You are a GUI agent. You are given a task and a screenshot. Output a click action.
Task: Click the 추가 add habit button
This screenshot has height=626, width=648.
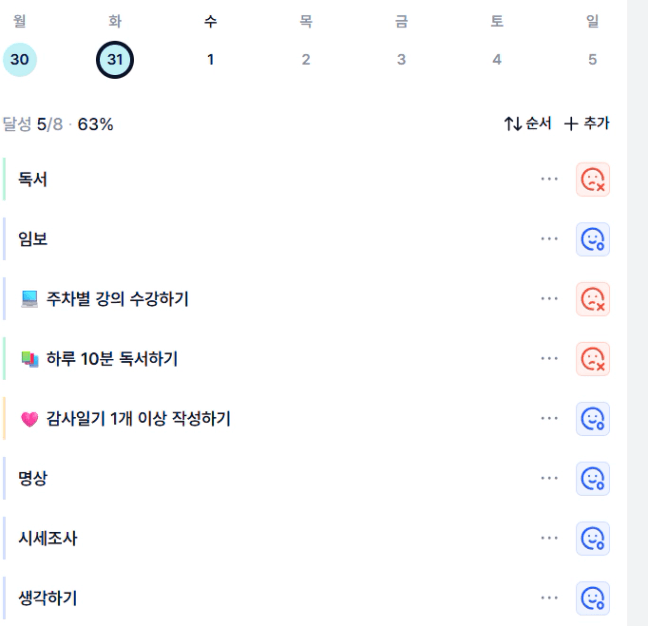coord(587,124)
